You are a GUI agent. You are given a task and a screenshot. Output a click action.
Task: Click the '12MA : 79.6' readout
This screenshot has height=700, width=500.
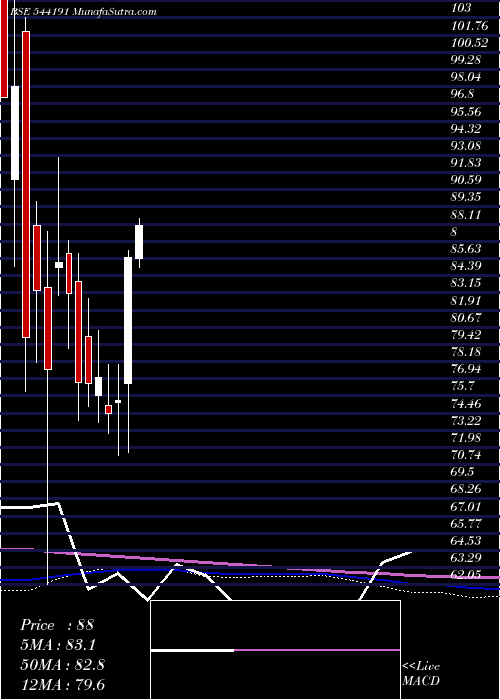(62, 684)
